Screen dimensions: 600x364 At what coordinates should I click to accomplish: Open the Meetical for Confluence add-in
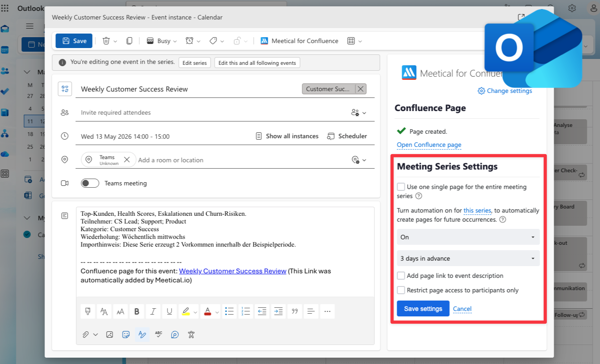(300, 41)
